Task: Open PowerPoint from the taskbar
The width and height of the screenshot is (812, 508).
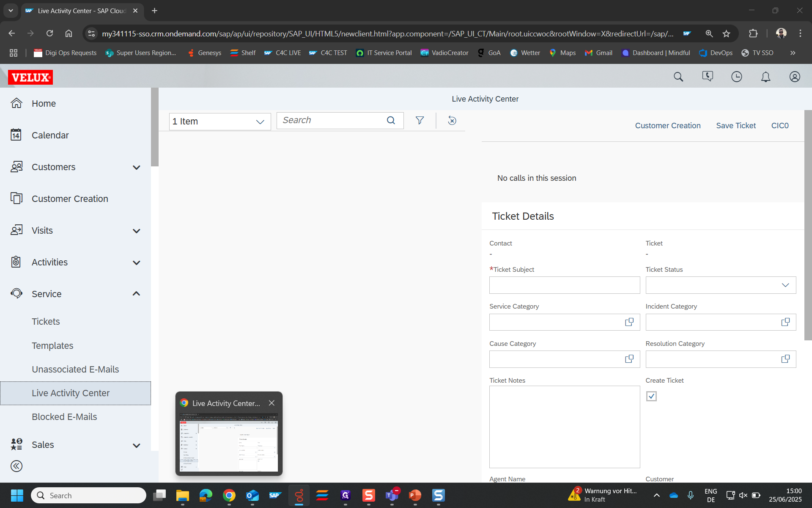Action: coord(415,495)
